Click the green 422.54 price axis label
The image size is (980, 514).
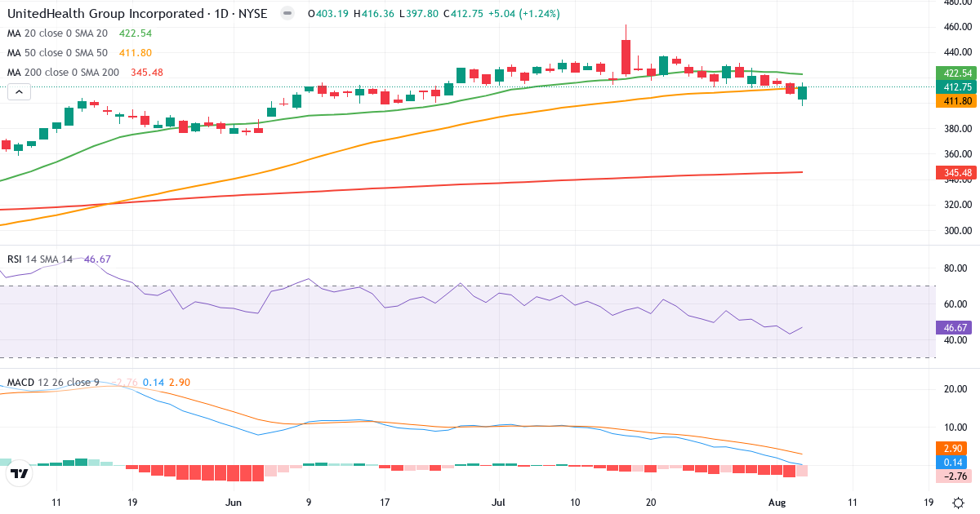pyautogui.click(x=957, y=73)
